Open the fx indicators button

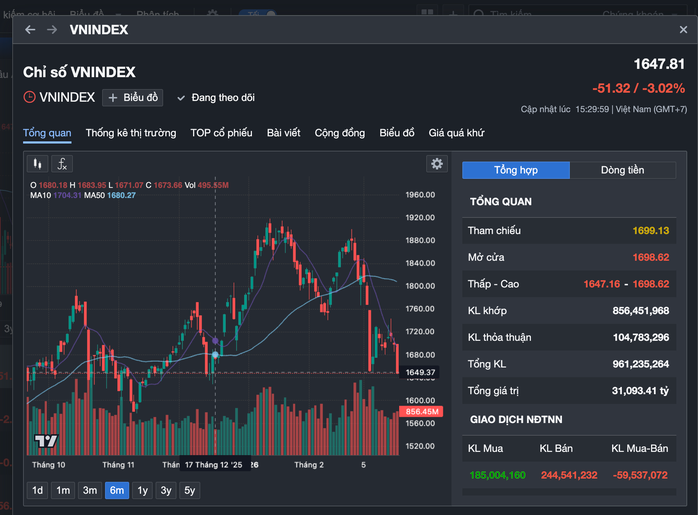pyautogui.click(x=62, y=164)
